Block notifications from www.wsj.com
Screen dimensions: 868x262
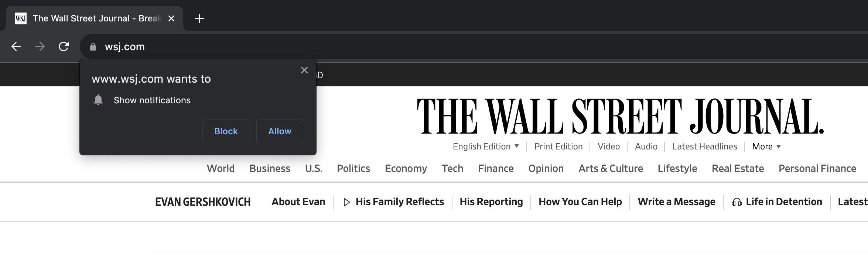pyautogui.click(x=226, y=131)
